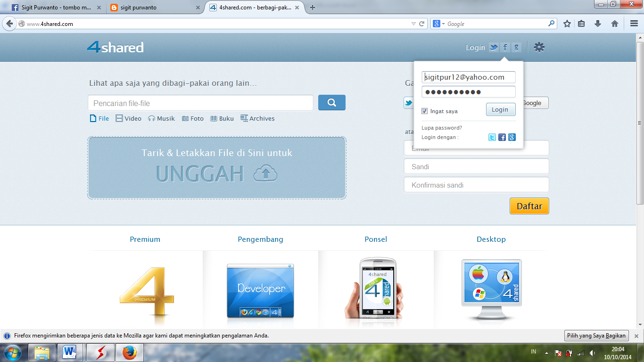Click the desktop monitor image

tap(491, 290)
